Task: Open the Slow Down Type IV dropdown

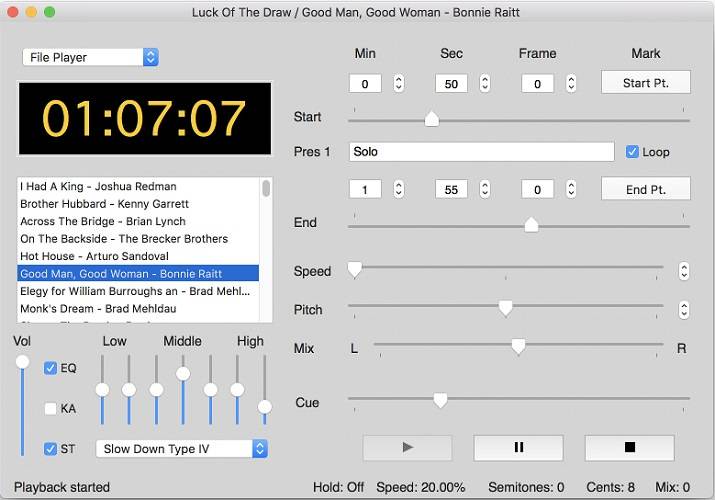Action: click(x=181, y=449)
